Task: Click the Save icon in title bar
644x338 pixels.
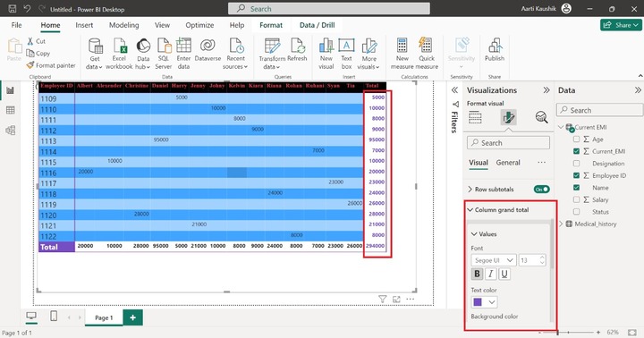Action: pyautogui.click(x=13, y=9)
